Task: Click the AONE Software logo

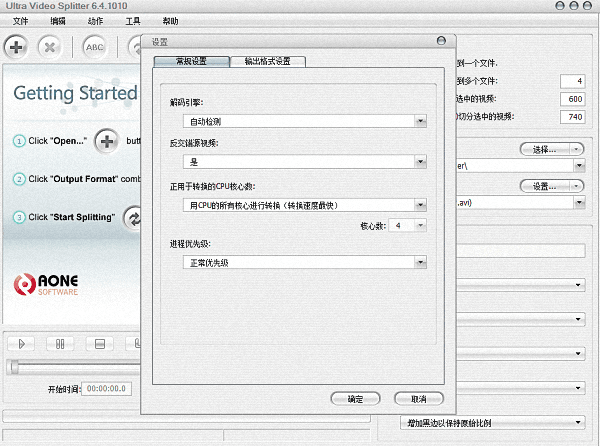Action: [x=46, y=285]
